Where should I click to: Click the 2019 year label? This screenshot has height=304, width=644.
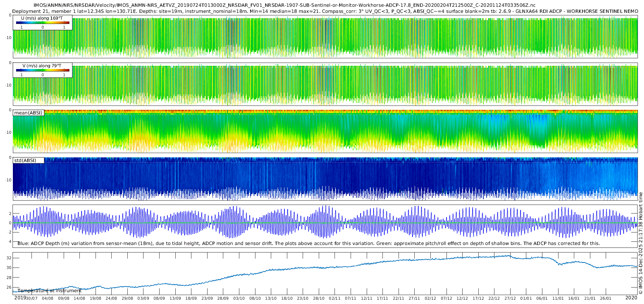pos(20,298)
